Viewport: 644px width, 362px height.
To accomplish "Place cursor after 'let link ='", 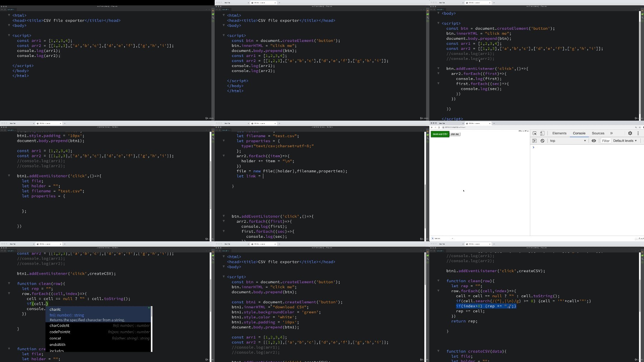I will (x=263, y=176).
